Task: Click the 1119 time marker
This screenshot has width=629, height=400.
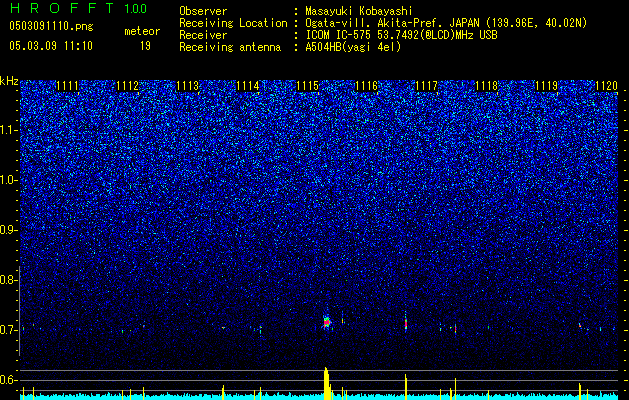Action: 546,85
